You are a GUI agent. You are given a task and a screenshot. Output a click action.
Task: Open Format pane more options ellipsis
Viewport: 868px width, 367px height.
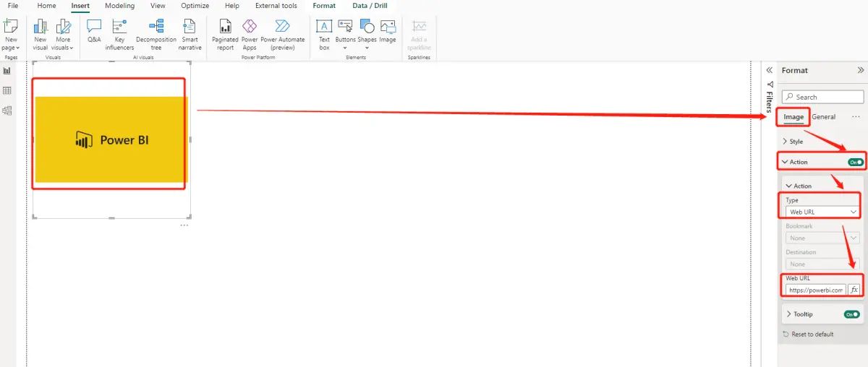click(x=856, y=117)
